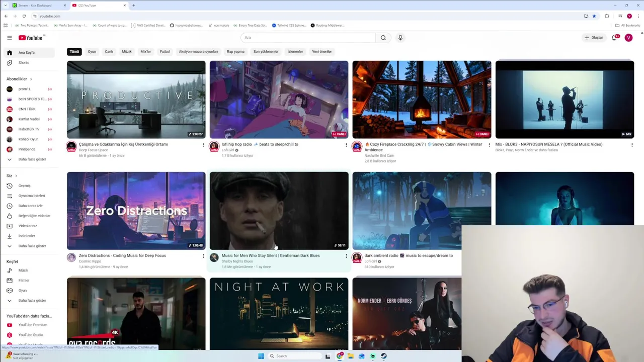The width and height of the screenshot is (644, 362).
Task: Click the YouTube logo
Action: point(31,38)
